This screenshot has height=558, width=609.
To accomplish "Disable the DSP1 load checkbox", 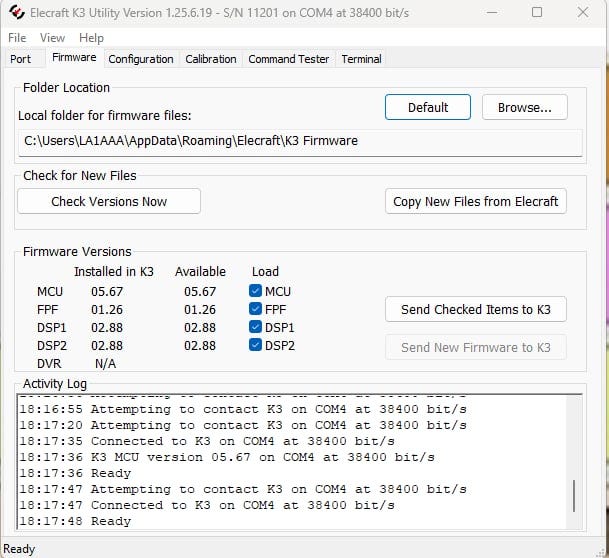I will (x=256, y=327).
